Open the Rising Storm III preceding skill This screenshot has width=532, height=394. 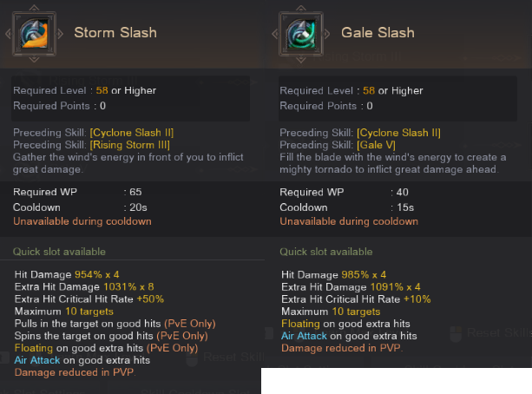tap(130, 145)
